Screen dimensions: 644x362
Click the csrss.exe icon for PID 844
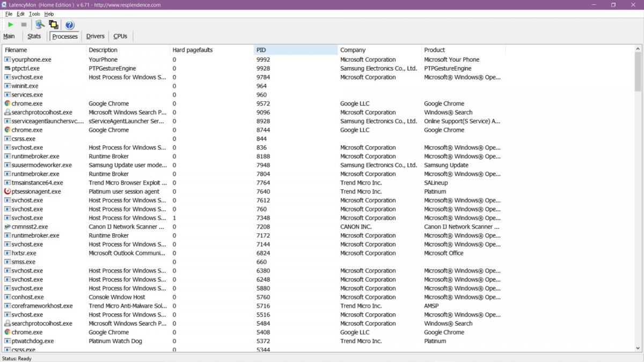(8, 139)
